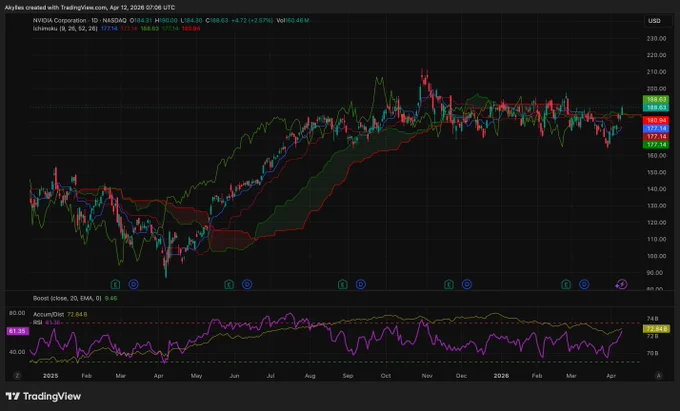Click the May label on the time axis

click(196, 376)
